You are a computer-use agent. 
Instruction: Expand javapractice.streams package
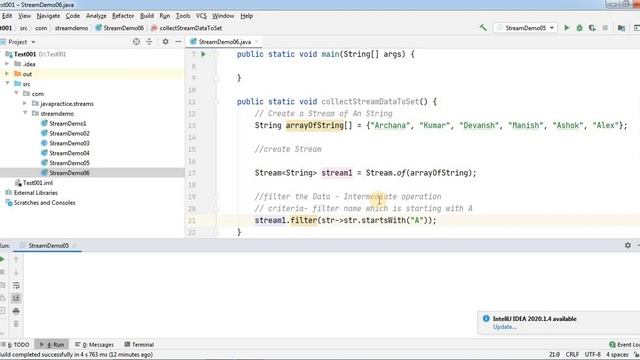pyautogui.click(x=25, y=103)
